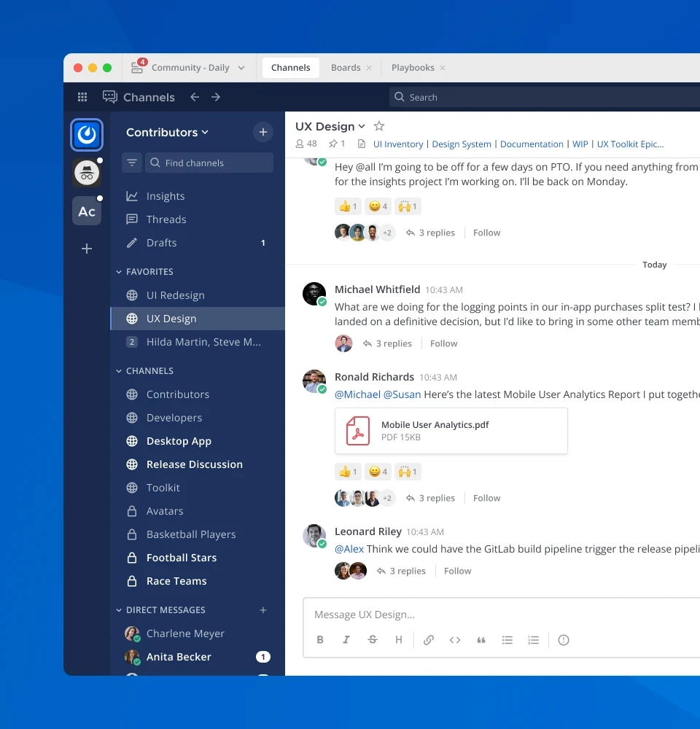Open the UX Design channel menu
The image size is (700, 729).
[x=330, y=126]
